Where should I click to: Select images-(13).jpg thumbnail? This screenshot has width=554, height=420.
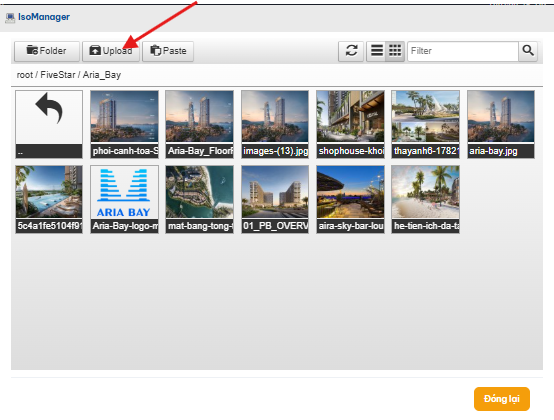click(275, 124)
